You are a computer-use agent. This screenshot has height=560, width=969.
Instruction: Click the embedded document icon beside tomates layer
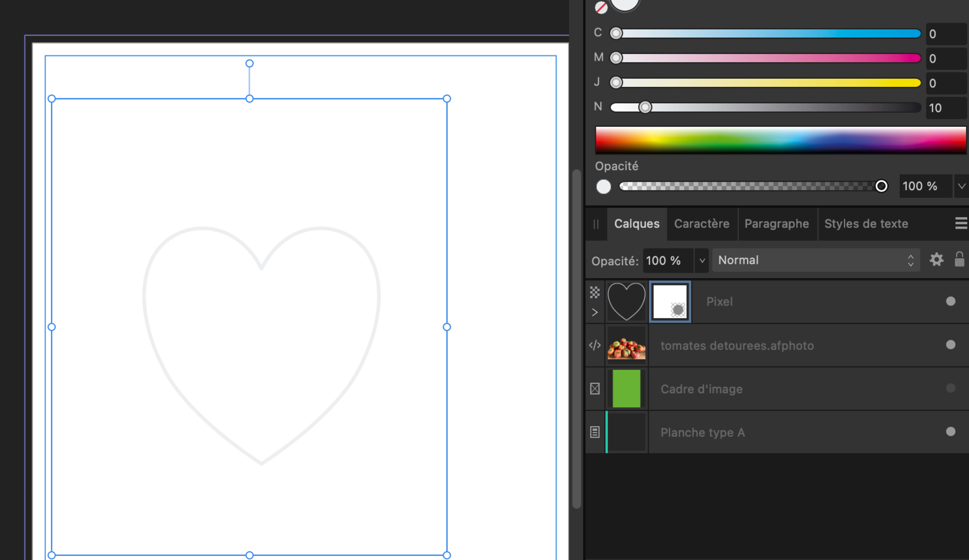coord(595,345)
